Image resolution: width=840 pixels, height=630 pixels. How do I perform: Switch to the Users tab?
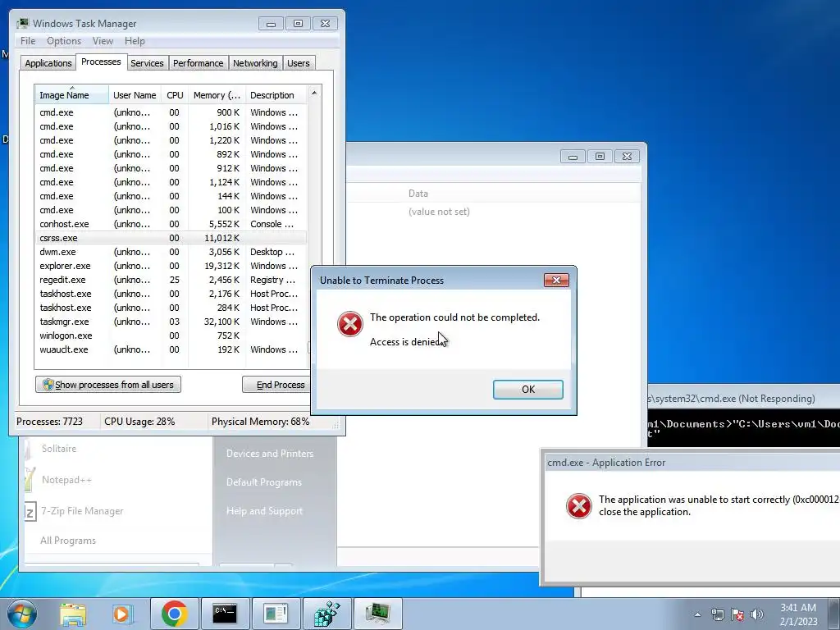click(299, 63)
